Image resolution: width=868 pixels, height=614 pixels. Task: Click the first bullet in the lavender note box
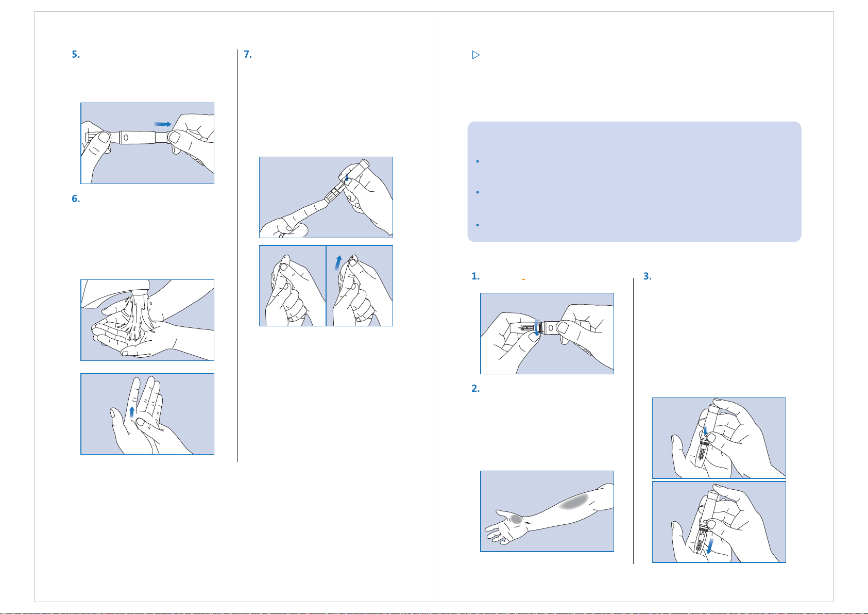478,161
